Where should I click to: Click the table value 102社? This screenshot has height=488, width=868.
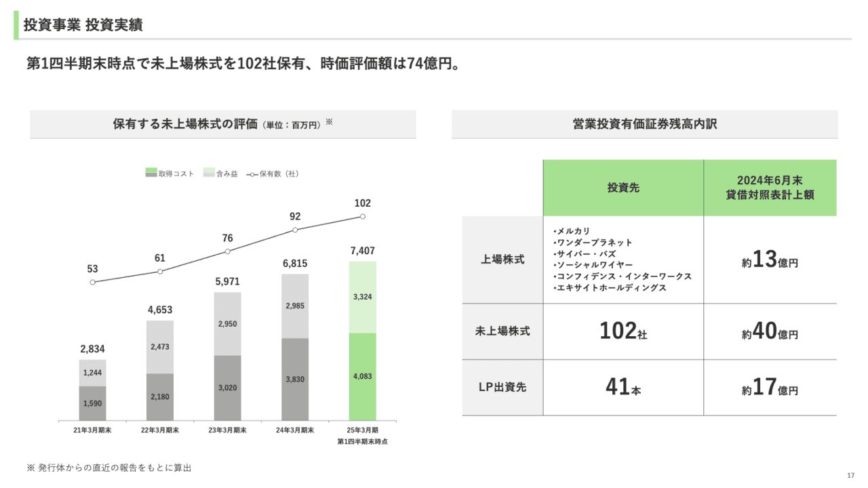(623, 331)
